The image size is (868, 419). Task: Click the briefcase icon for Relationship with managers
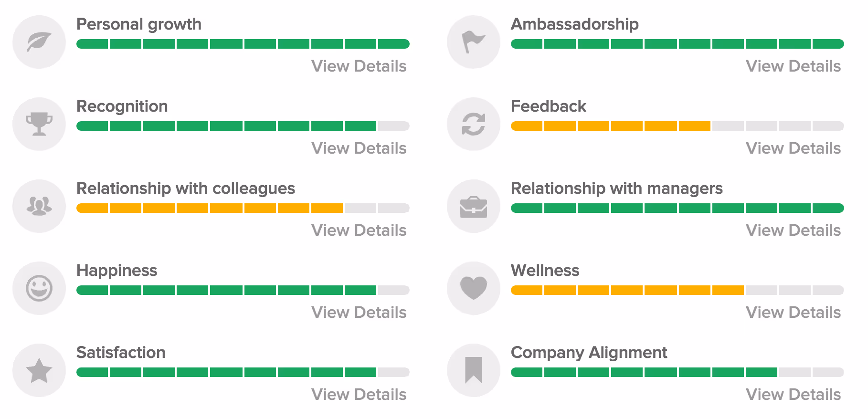pyautogui.click(x=473, y=206)
